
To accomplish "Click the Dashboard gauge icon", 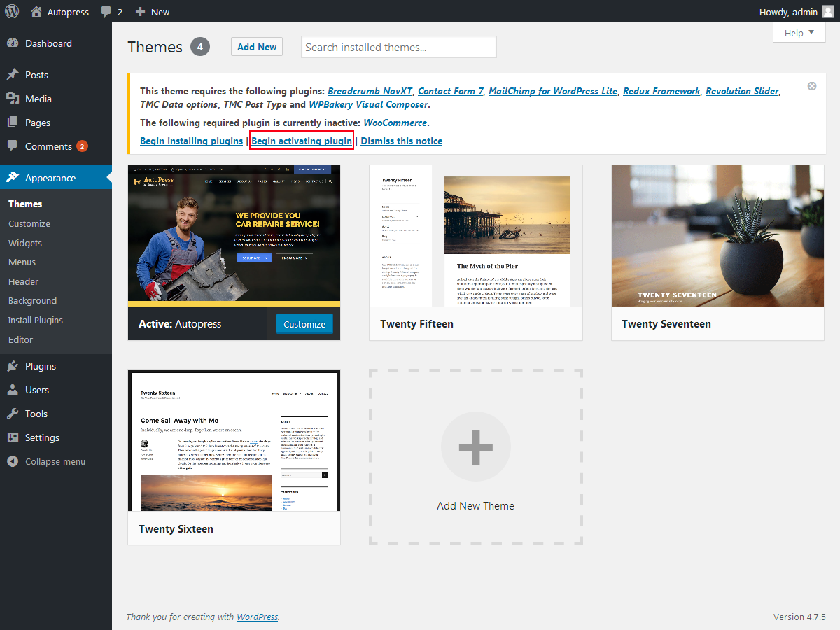I will pos(13,43).
